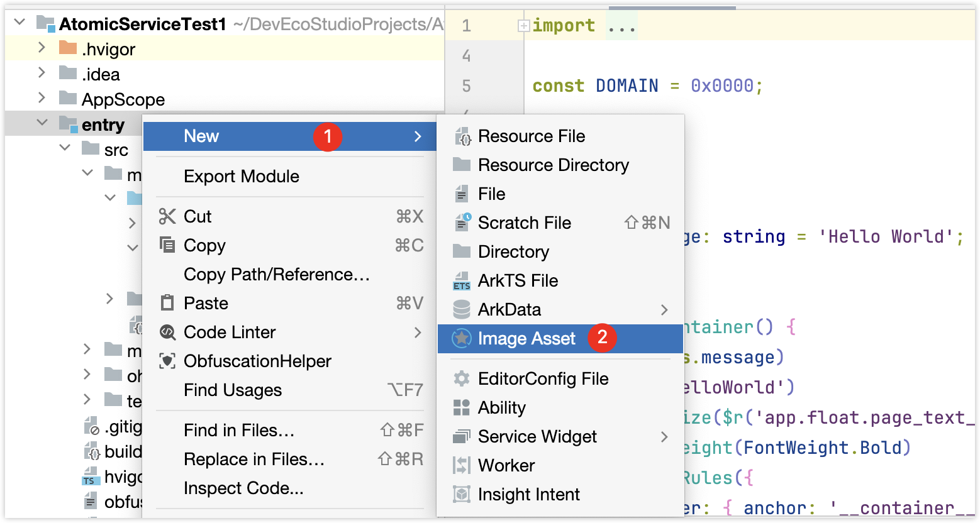Image resolution: width=980 pixels, height=523 pixels.
Task: Select Scratch File menu item
Action: (560, 223)
